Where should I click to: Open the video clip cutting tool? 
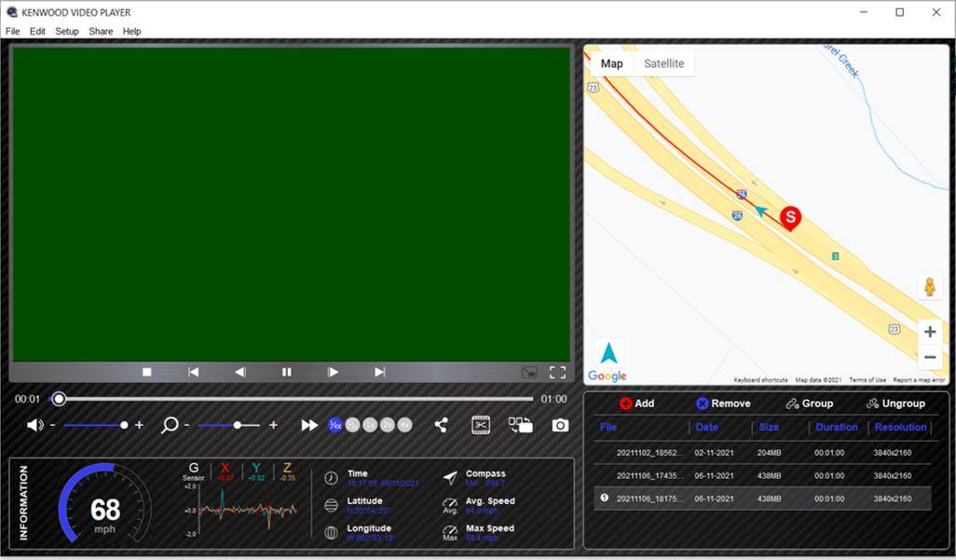(481, 425)
